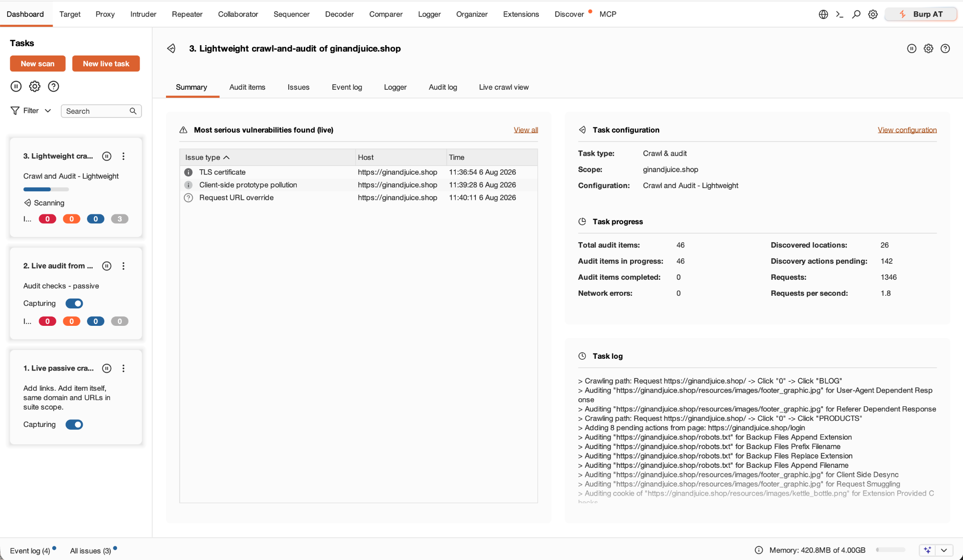
Task: Select the Client-side prototype pollution row
Action: pyautogui.click(x=358, y=185)
